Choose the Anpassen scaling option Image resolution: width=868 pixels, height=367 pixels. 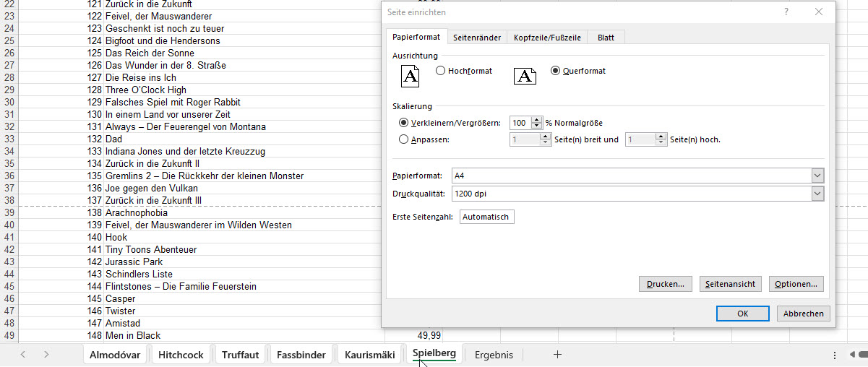click(403, 139)
